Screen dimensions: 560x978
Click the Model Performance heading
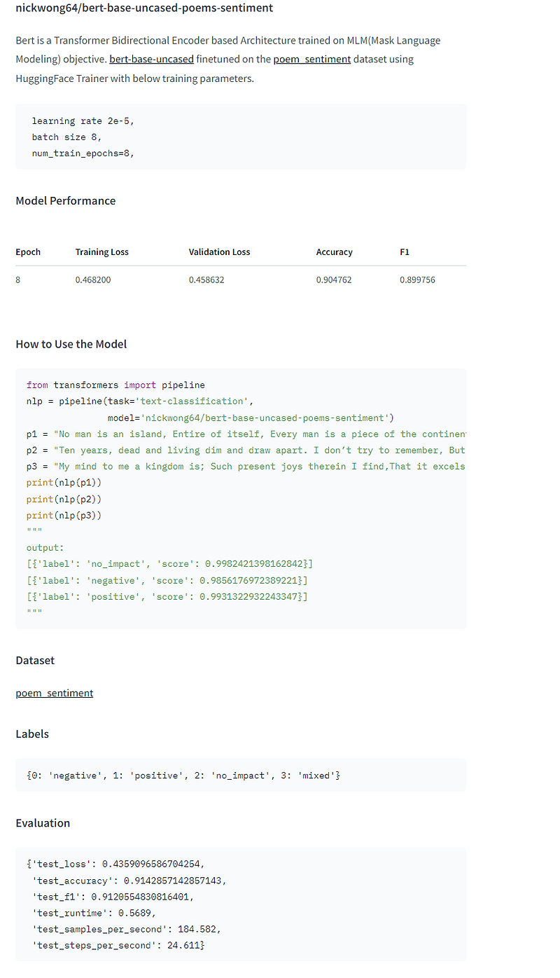tap(65, 200)
